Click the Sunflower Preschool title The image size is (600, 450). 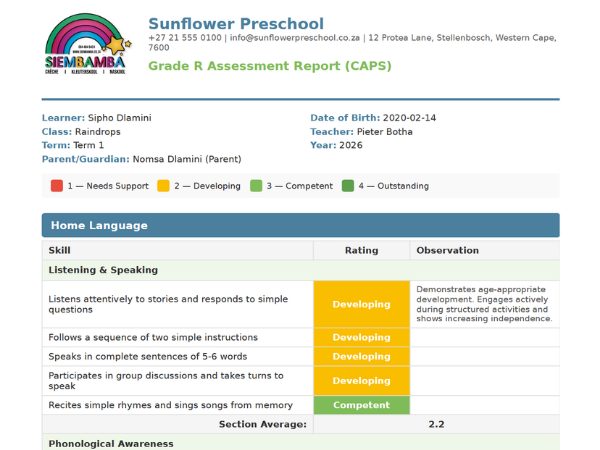click(236, 24)
